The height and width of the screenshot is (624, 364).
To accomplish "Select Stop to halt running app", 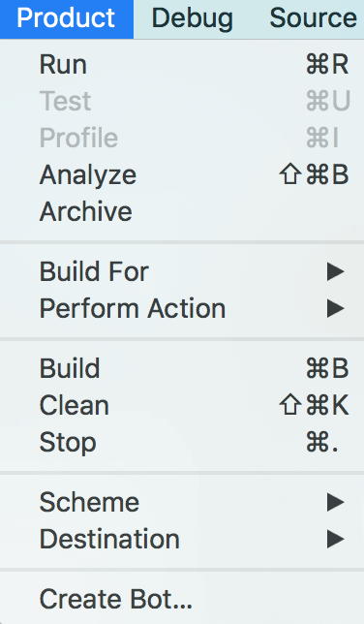I will click(182, 442).
